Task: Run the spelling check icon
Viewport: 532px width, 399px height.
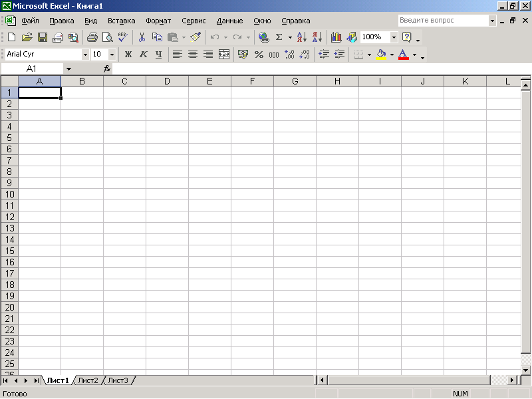Action: (x=123, y=37)
